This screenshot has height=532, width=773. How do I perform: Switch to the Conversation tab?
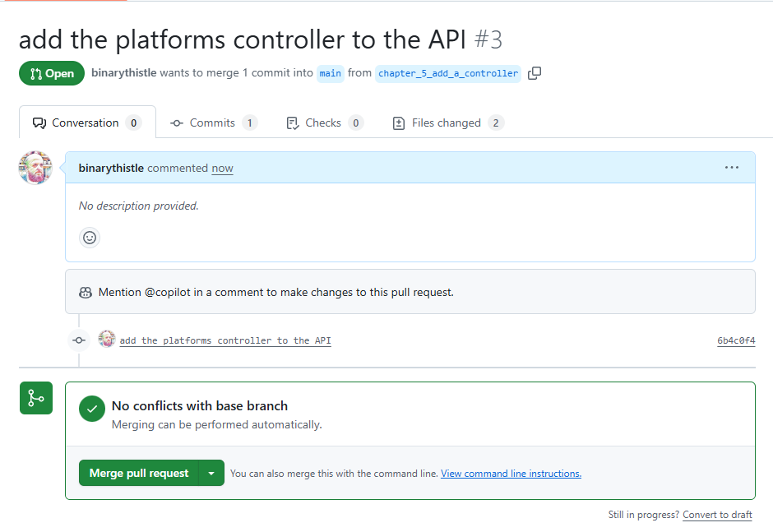click(x=86, y=122)
